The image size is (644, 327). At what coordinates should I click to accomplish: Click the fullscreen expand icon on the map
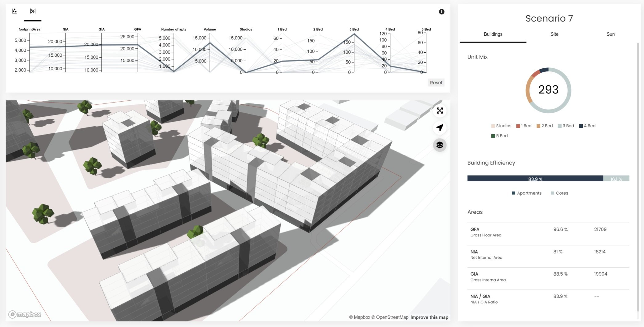pos(440,111)
